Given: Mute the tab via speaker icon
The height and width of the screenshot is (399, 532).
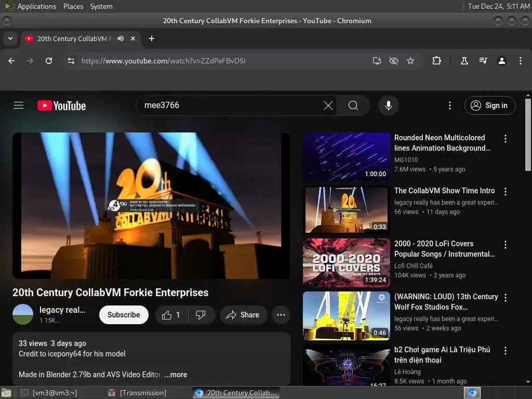Looking at the screenshot, I should (121, 38).
